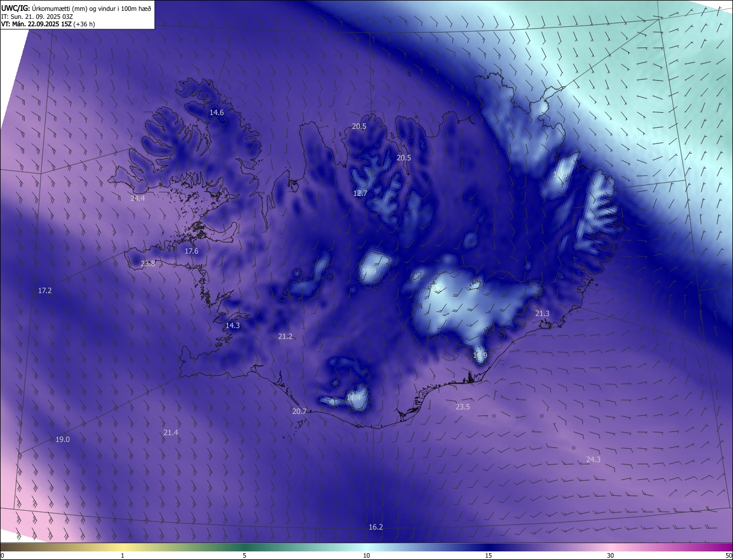Click the 14.3 precipitation label

click(x=232, y=325)
